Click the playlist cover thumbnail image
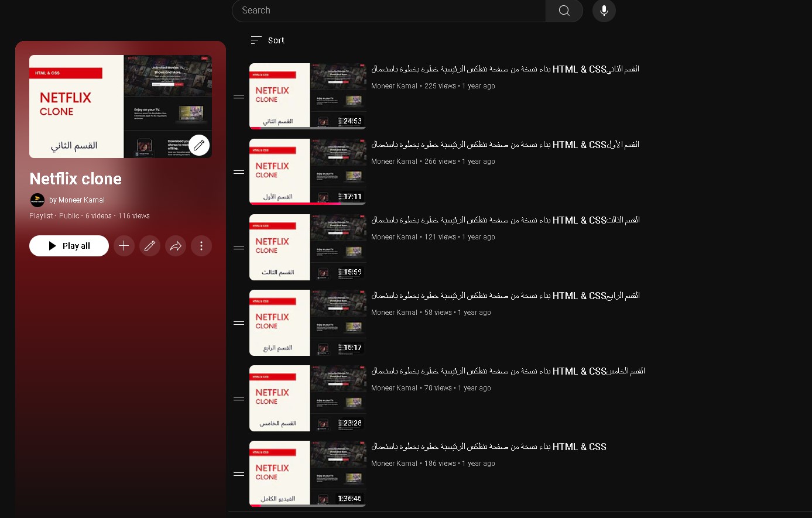 coord(121,107)
